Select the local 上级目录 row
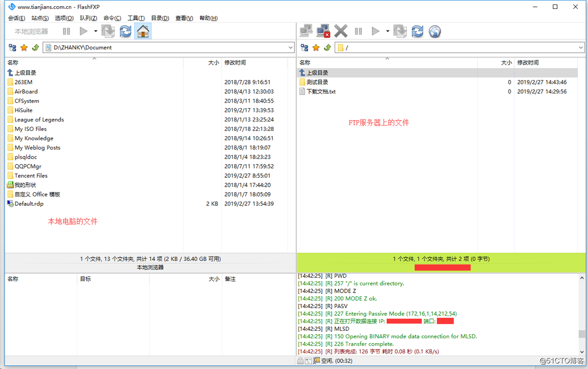Viewport: 588px width, 369px height. tap(25, 73)
